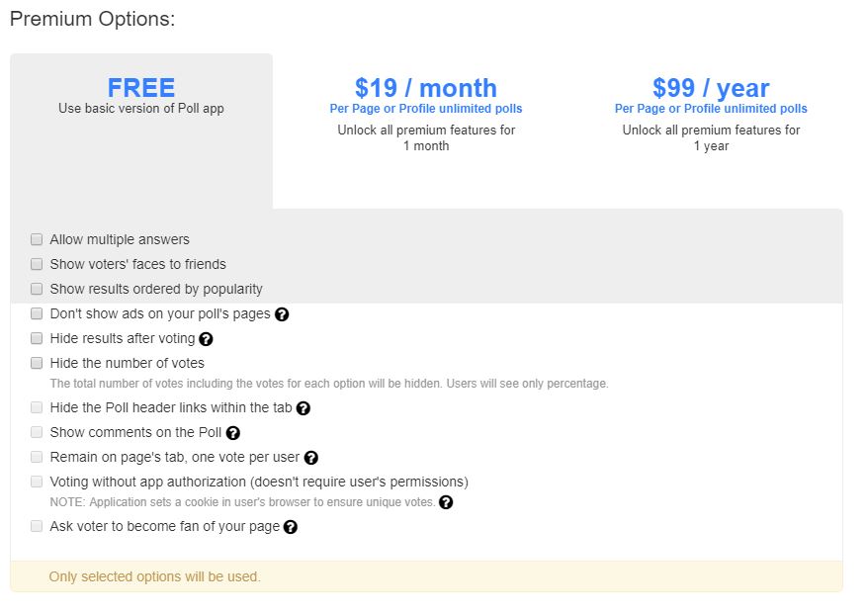Toggle "Don't show ads on your poll's pages"
Screen dimensions: 867x616
[37, 313]
